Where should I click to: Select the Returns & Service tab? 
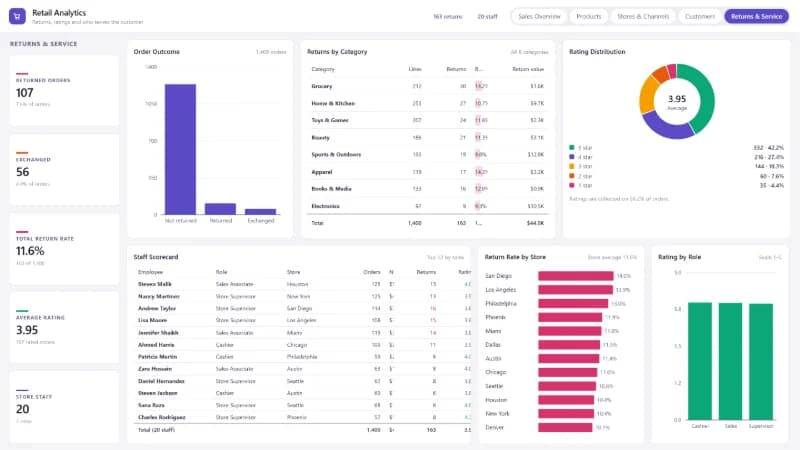pos(756,16)
